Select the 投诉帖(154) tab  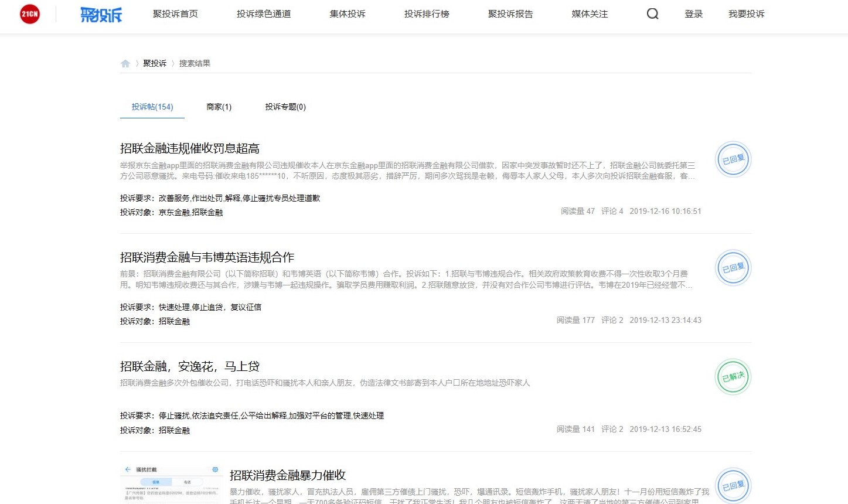pos(152,107)
